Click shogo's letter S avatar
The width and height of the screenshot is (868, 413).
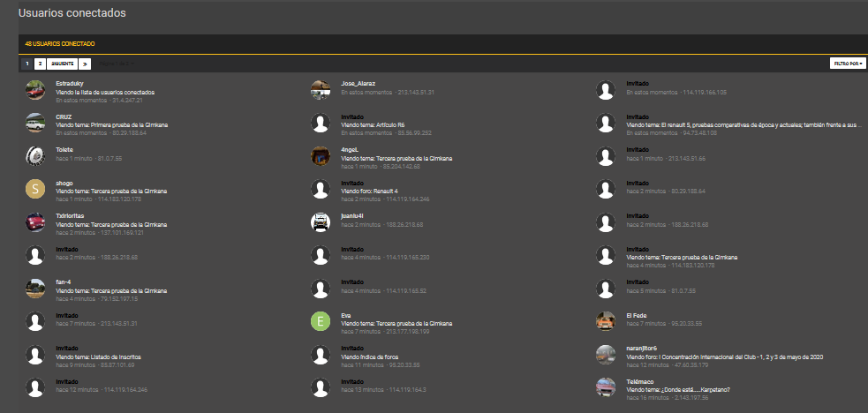tap(35, 189)
